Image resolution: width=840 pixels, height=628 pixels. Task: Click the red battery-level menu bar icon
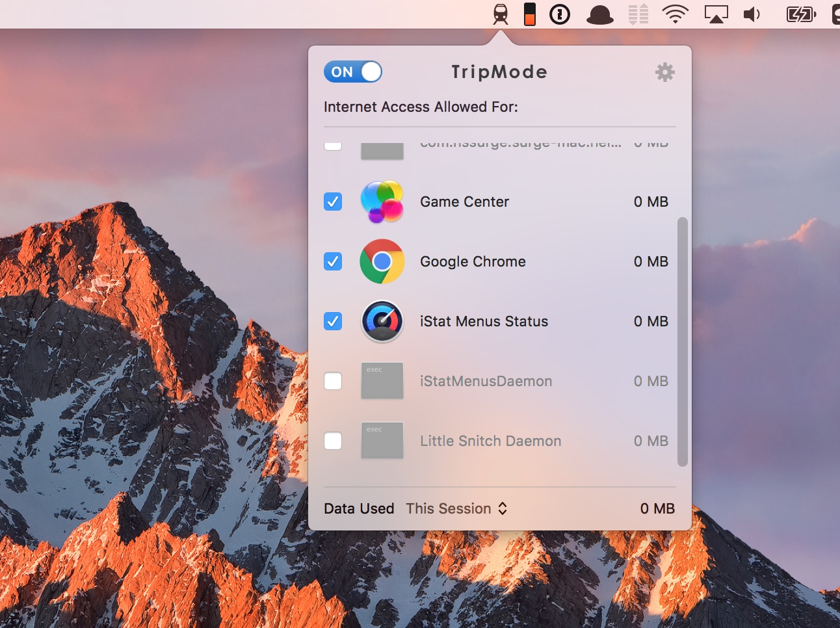[530, 14]
